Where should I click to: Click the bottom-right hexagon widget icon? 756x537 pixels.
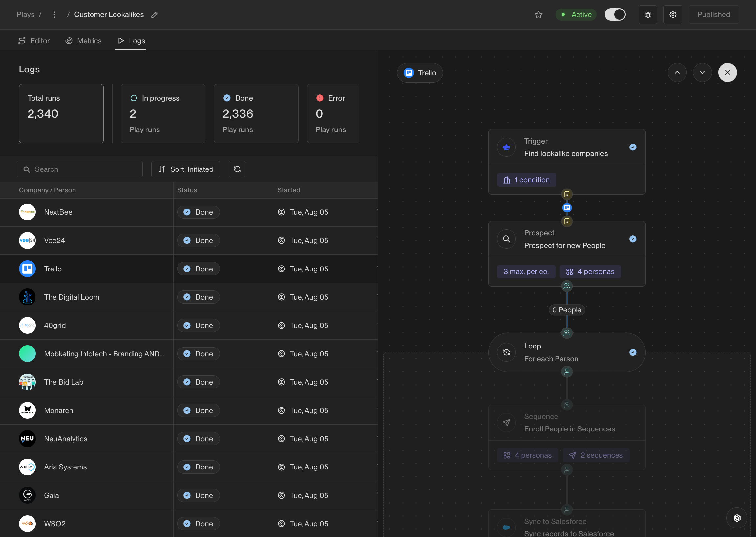click(x=737, y=518)
